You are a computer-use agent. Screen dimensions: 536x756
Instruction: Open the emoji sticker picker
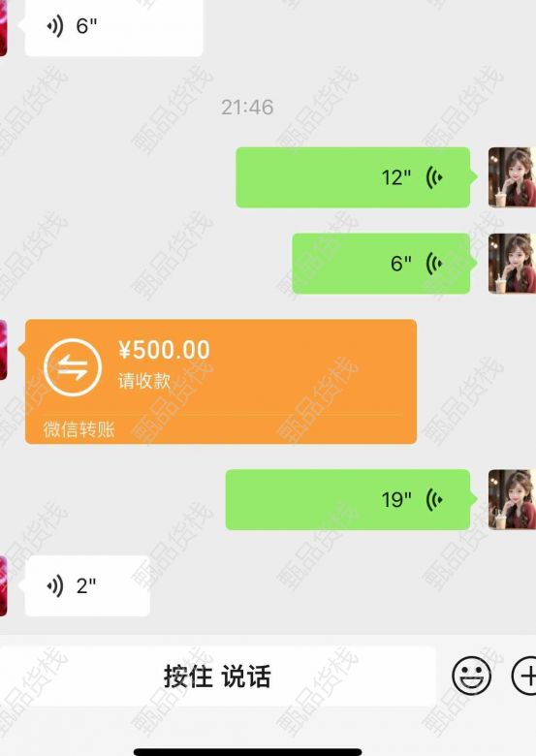[x=471, y=676]
